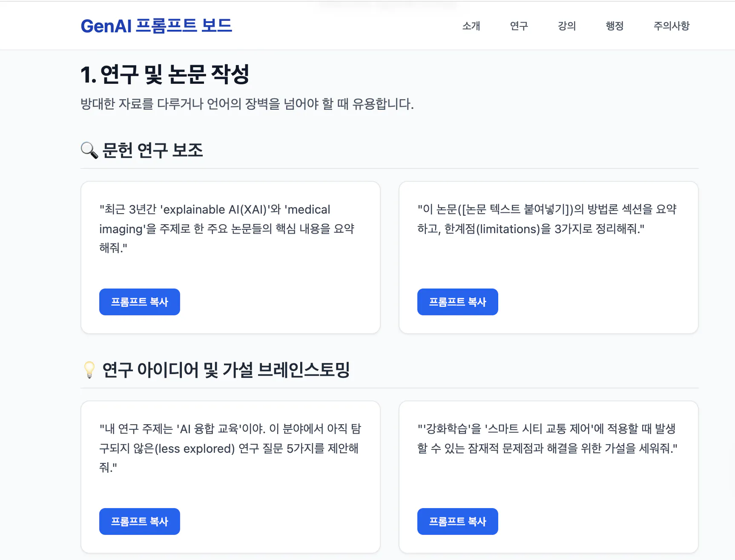Copy the XAI medical imaging prompt
The image size is (735, 560).
139,302
